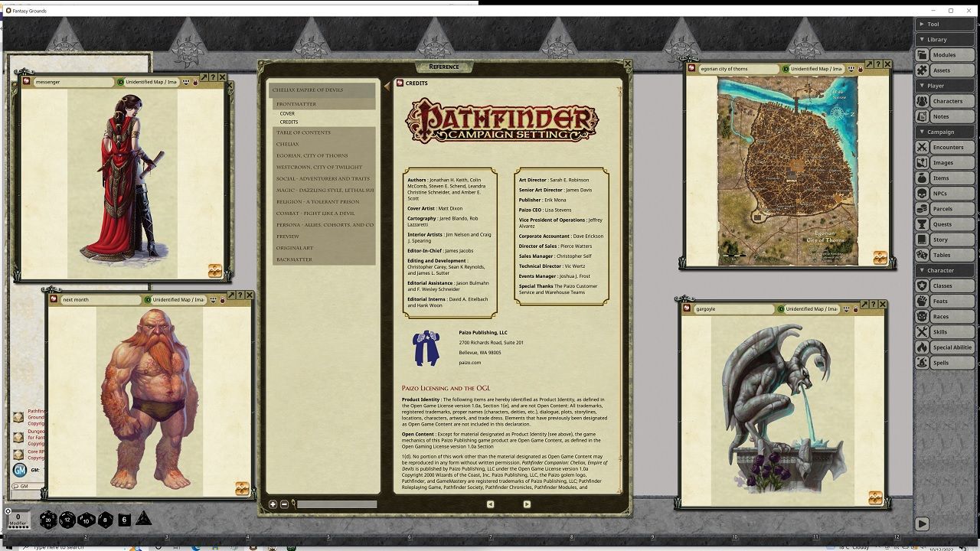Open image toolbar on egorian city map
This screenshot has height=551, width=980.
pos(880,258)
